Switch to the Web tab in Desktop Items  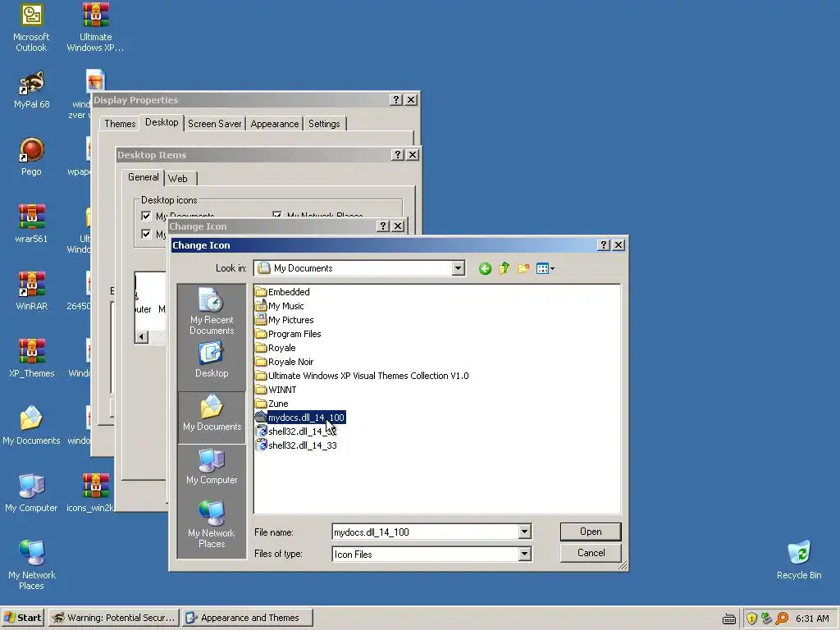point(178,179)
